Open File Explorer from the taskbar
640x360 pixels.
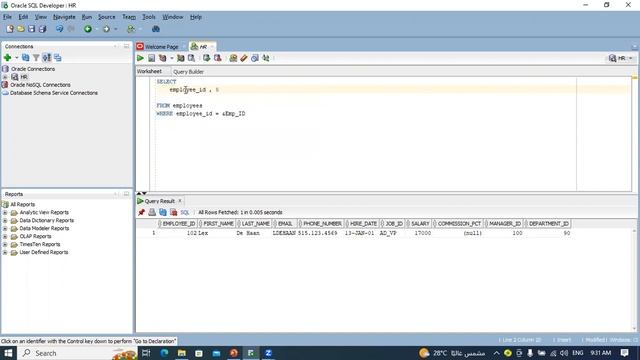182,353
